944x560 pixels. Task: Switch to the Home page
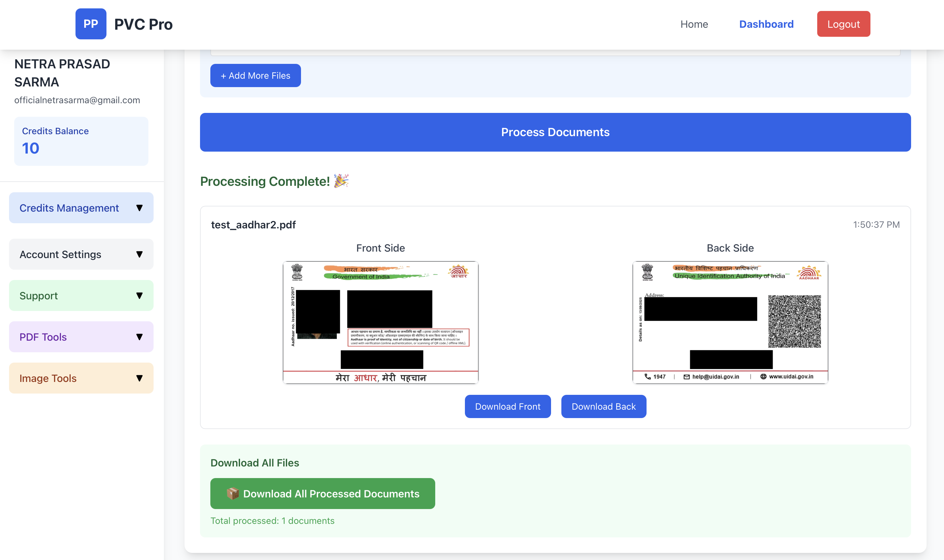[x=694, y=24]
